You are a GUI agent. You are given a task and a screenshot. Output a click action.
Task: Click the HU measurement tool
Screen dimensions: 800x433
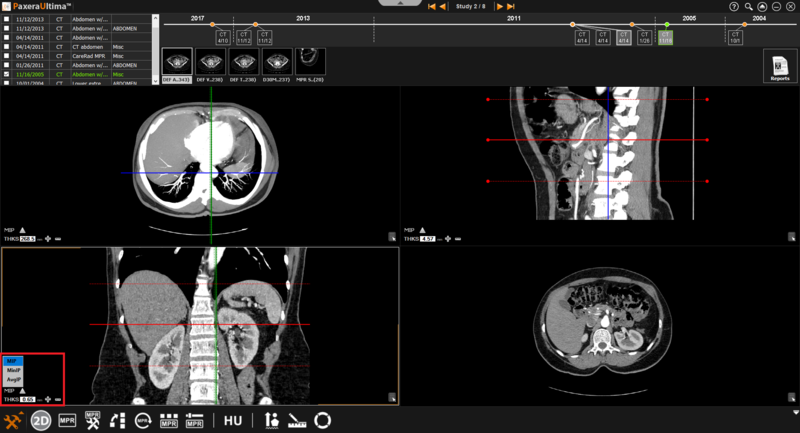point(233,420)
